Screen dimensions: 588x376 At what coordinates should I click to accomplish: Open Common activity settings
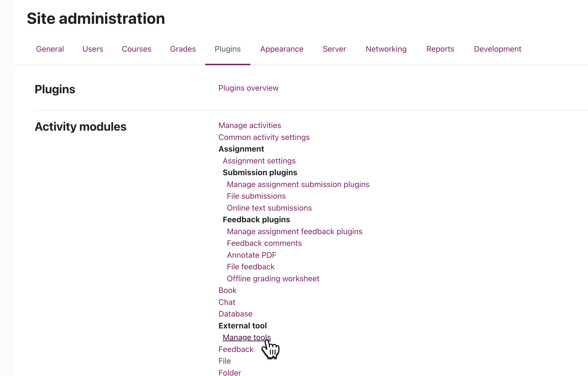point(264,138)
